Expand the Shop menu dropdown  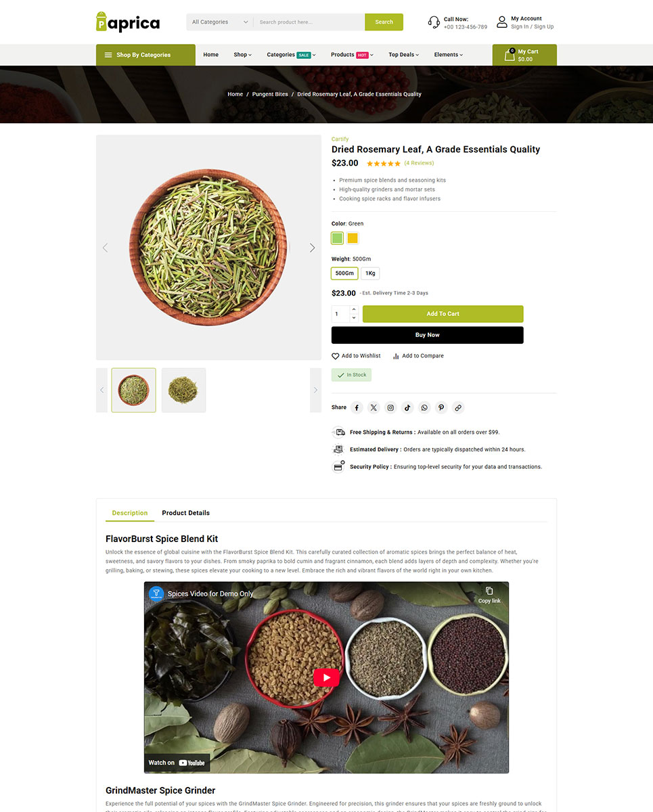[x=242, y=55]
